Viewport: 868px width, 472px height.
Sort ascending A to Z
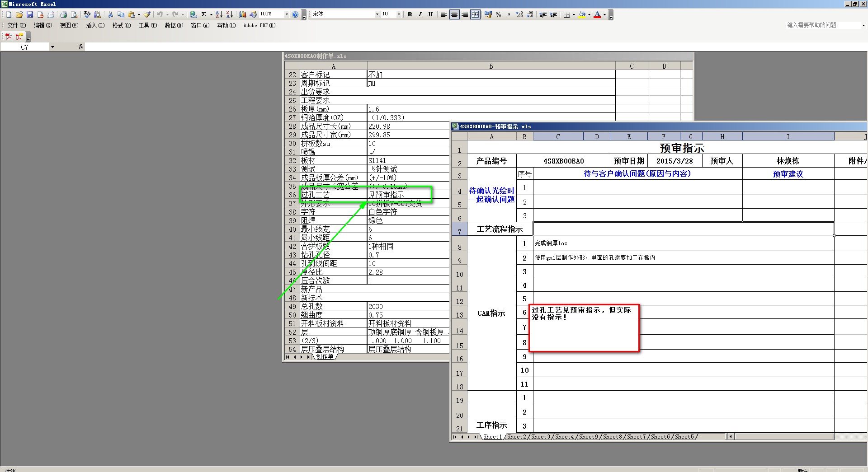pyautogui.click(x=219, y=14)
